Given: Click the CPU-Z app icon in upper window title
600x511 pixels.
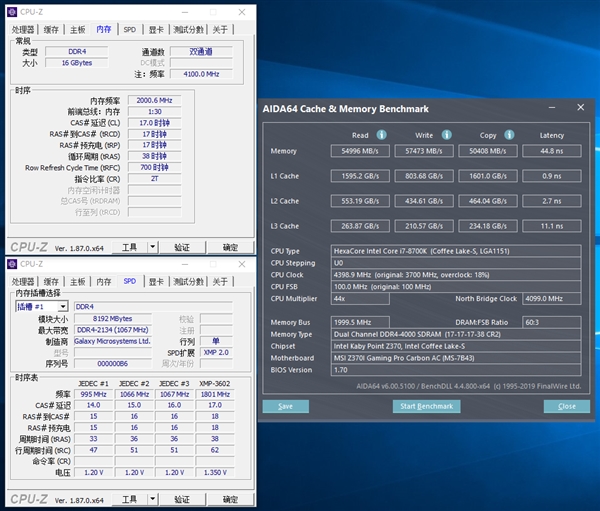Looking at the screenshot, I should pos(12,12).
